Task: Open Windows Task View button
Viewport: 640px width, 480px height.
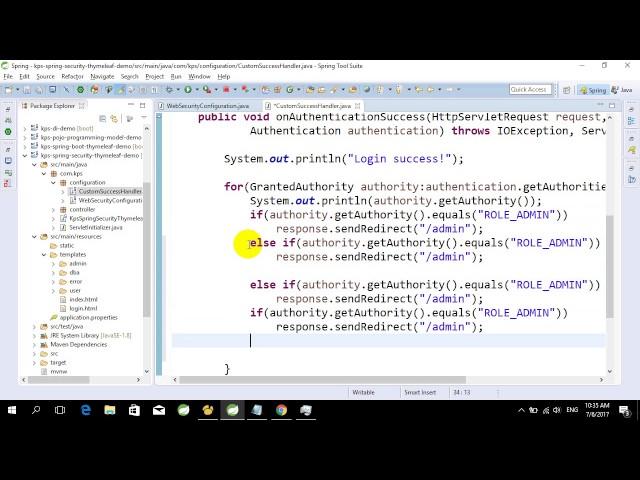Action: [x=60, y=410]
